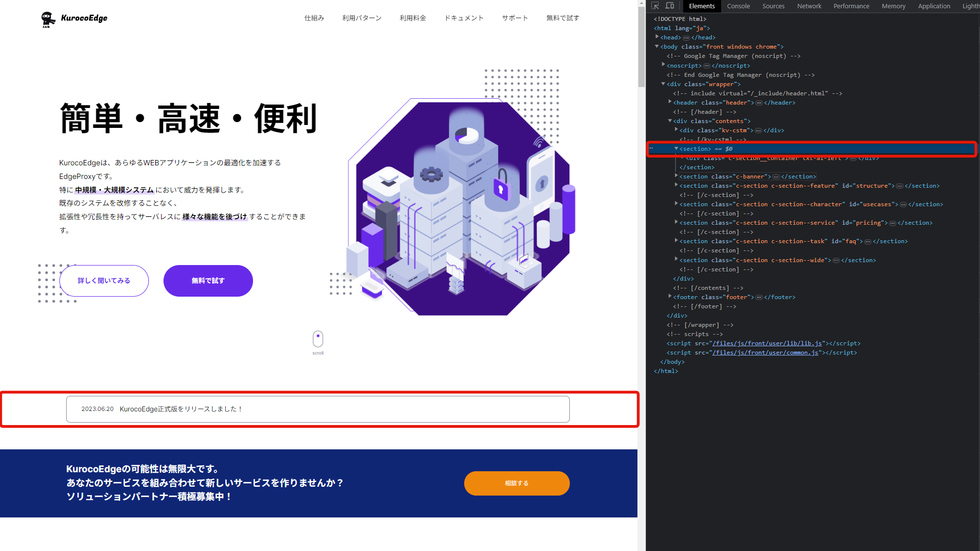The width and height of the screenshot is (980, 551).
Task: Collapse the section tag tree node
Action: (675, 148)
